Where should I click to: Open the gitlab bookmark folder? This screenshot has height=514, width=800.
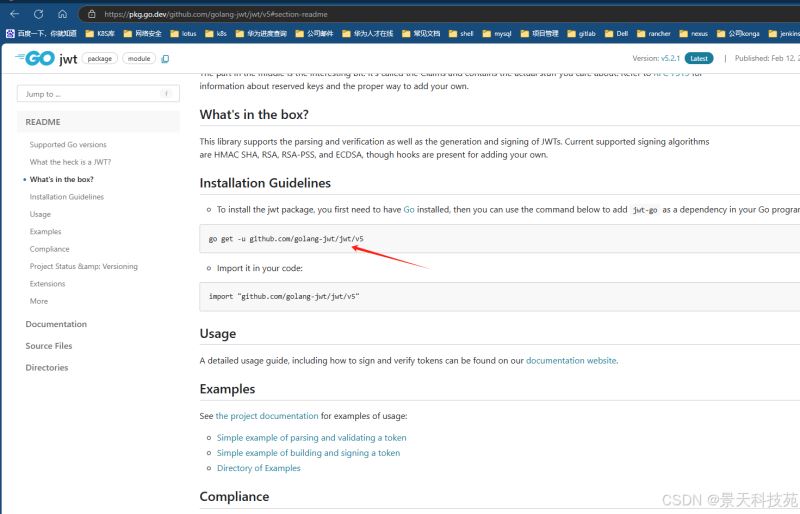582,34
